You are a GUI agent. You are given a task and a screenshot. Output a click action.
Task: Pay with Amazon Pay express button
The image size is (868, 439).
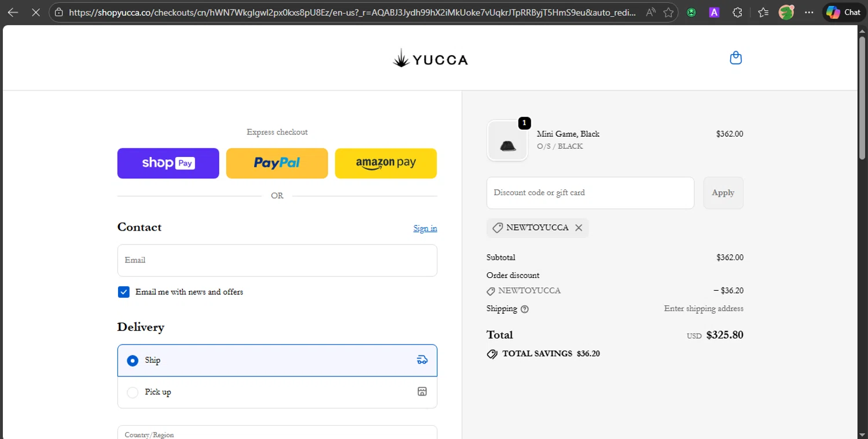(386, 163)
